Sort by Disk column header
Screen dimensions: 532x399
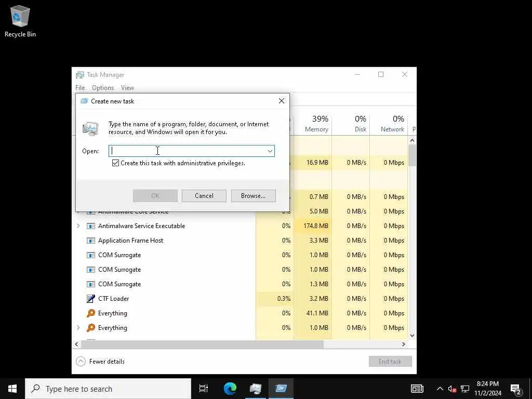pyautogui.click(x=351, y=124)
